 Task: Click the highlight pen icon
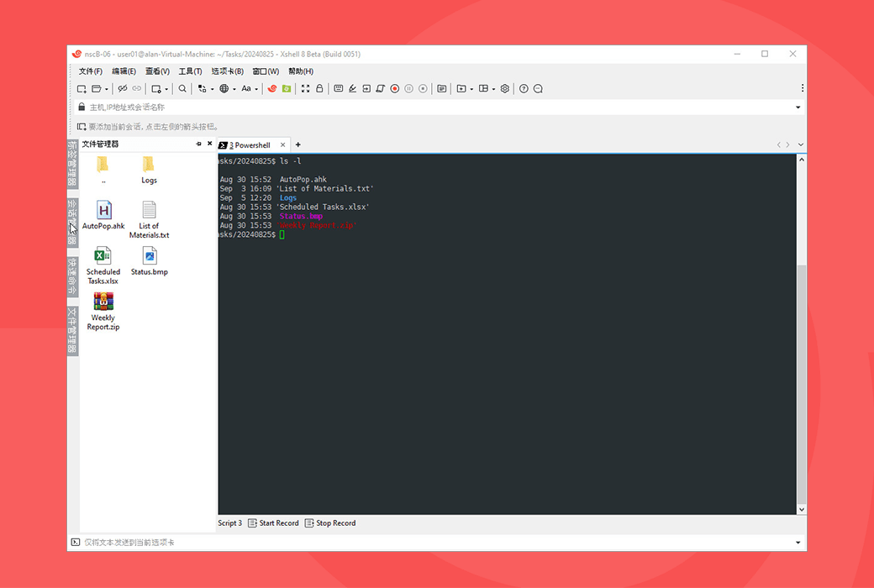(x=352, y=88)
